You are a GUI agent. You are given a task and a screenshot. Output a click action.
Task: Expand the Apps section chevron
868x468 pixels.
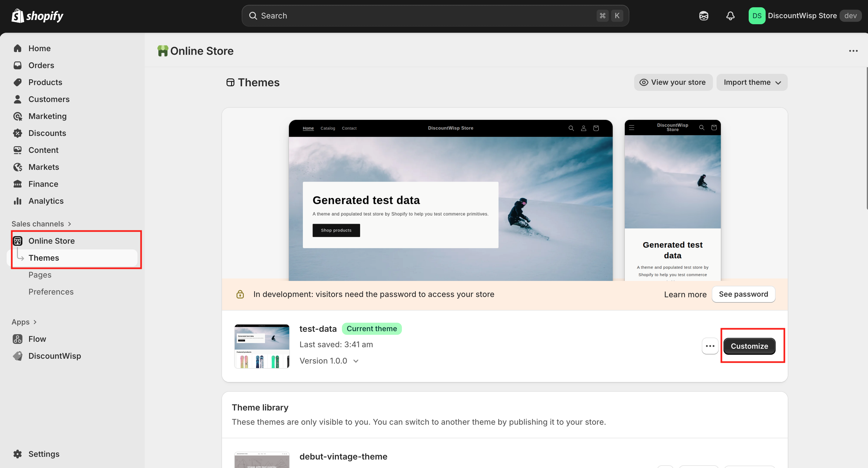pyautogui.click(x=35, y=322)
